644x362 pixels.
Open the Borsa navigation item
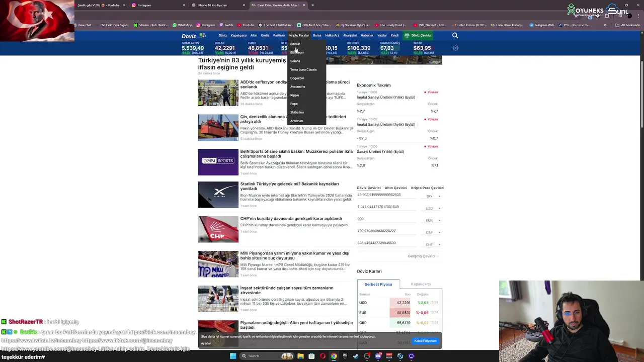point(317,35)
